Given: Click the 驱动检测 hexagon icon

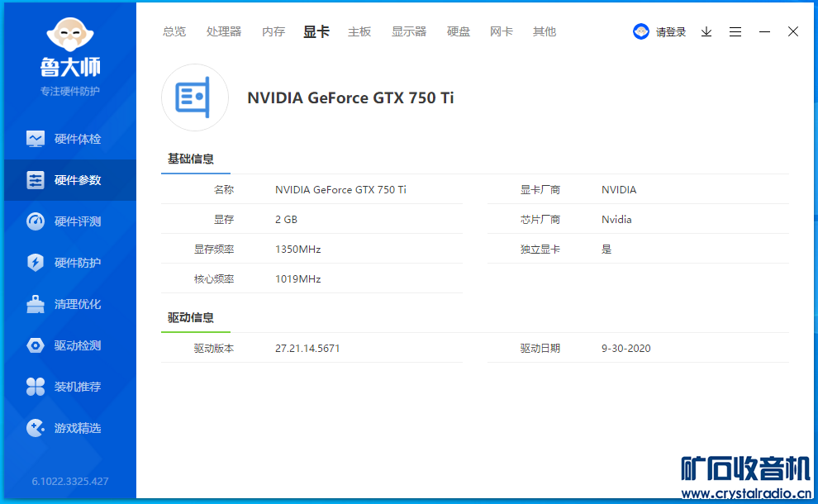Looking at the screenshot, I should [x=36, y=345].
